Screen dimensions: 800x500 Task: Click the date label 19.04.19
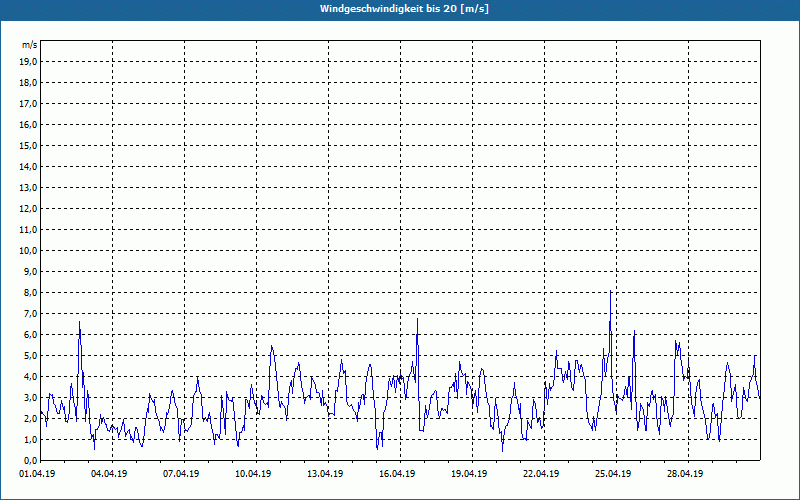(x=469, y=474)
